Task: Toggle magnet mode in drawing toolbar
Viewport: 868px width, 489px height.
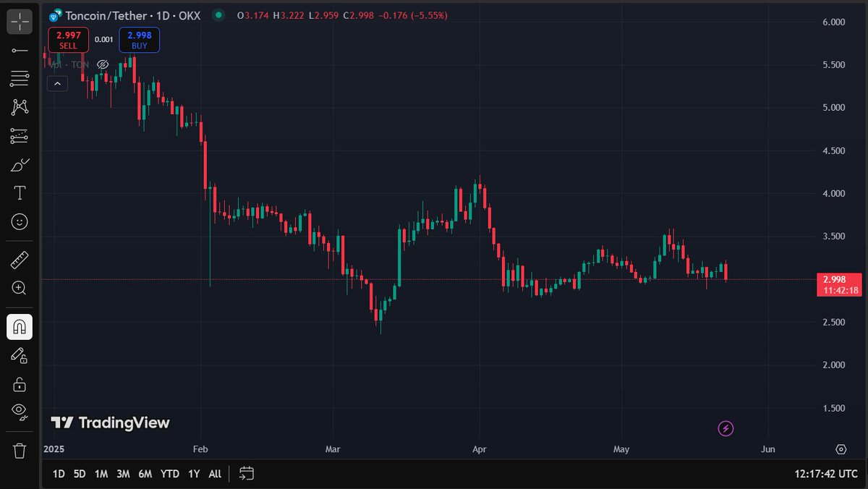Action: 20,327
